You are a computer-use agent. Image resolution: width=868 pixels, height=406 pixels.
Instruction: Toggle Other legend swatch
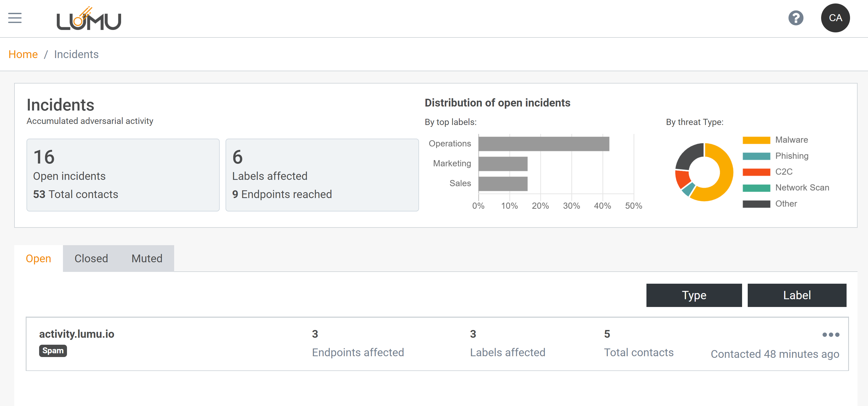[756, 204]
